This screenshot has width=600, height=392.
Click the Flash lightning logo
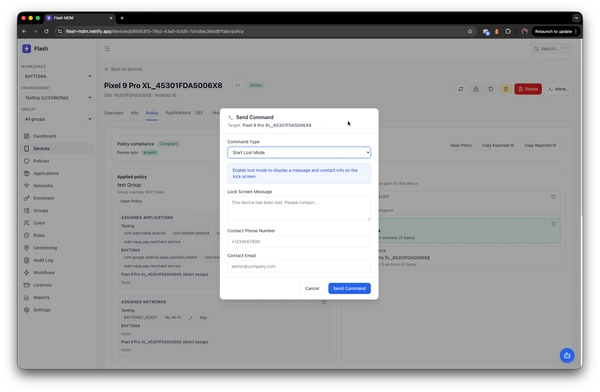(26, 49)
